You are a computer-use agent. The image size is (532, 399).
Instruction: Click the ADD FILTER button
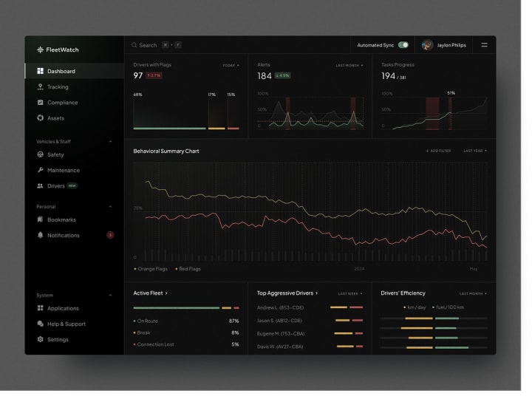(439, 151)
